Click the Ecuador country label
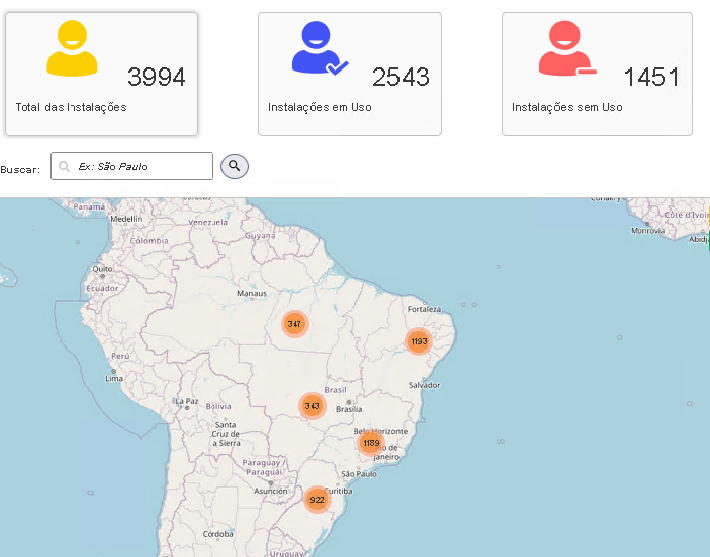Screen dimensions: 710x557 point(102,288)
